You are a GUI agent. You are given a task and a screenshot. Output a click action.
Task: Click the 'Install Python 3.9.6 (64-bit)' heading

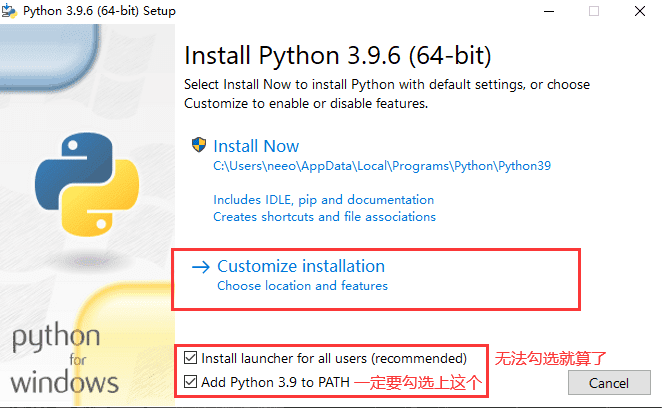coord(338,55)
